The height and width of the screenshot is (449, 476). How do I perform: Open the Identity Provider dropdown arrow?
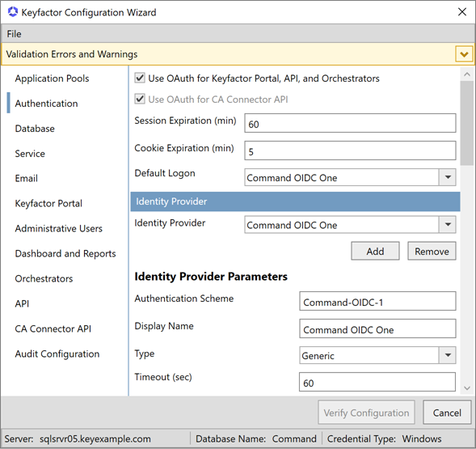point(448,225)
